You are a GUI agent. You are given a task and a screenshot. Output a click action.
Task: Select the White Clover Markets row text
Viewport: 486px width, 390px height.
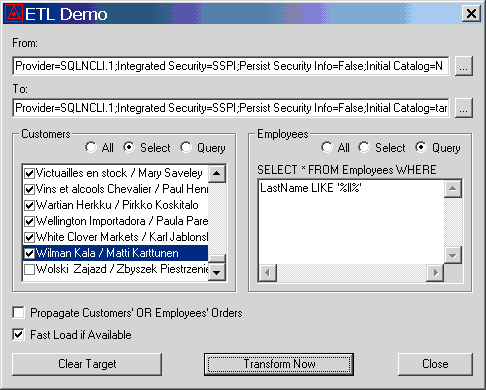pos(122,237)
